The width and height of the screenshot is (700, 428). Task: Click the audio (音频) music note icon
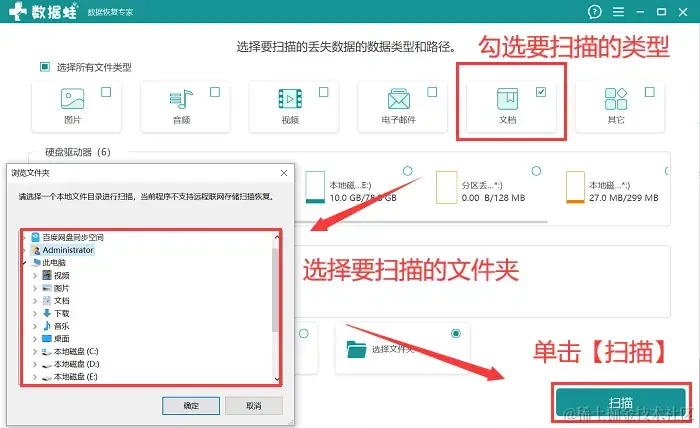coord(181,99)
